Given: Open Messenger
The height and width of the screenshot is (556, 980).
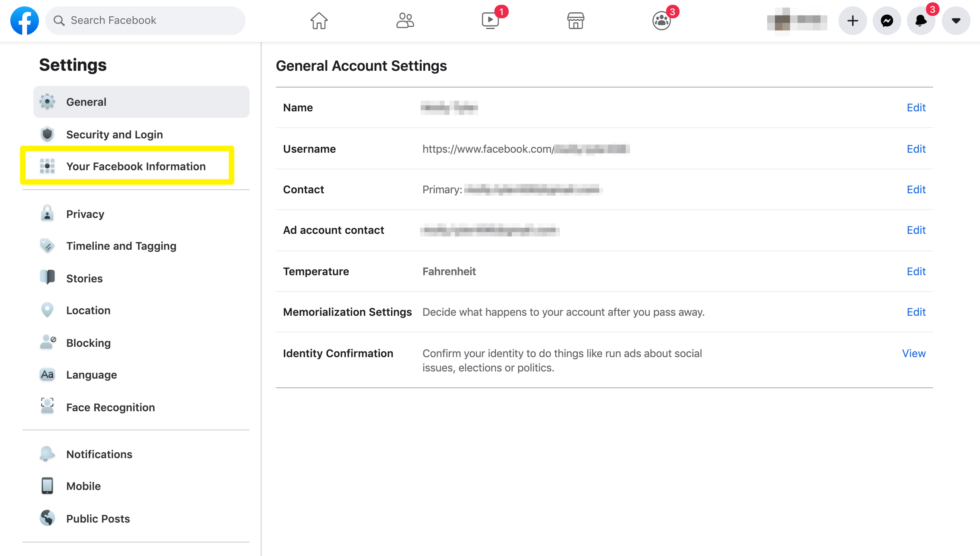Looking at the screenshot, I should [886, 20].
